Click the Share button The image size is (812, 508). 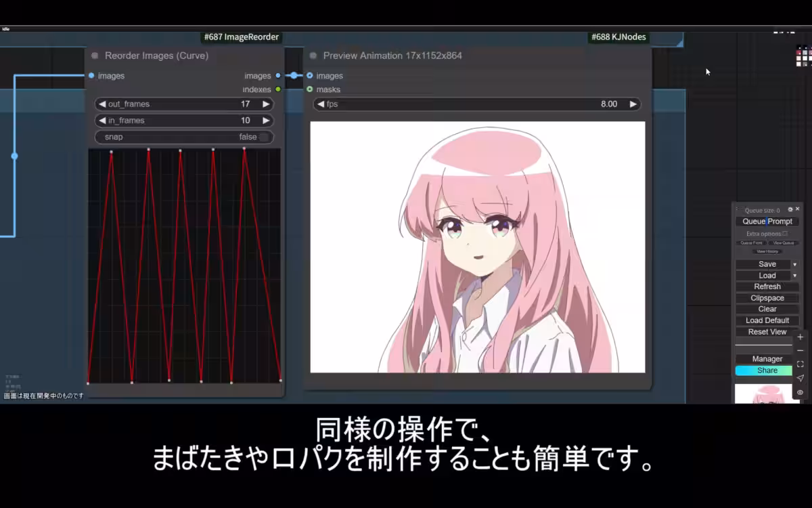(x=765, y=371)
